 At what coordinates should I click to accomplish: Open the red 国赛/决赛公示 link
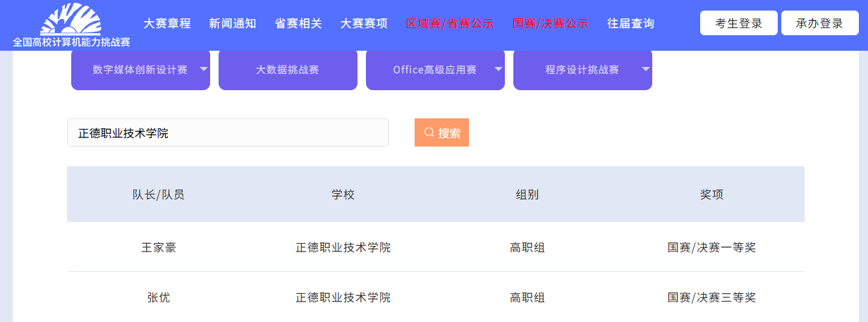coord(551,23)
